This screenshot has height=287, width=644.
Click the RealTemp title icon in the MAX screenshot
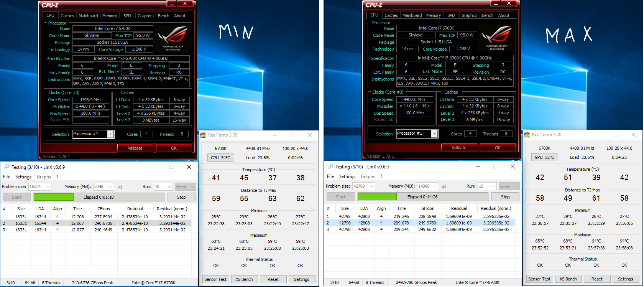[x=527, y=135]
